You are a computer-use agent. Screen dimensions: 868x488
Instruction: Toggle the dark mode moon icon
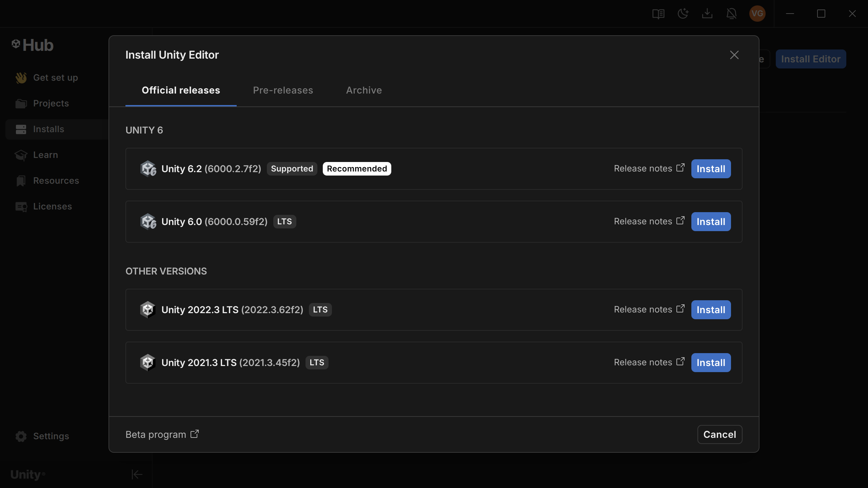[x=683, y=14]
